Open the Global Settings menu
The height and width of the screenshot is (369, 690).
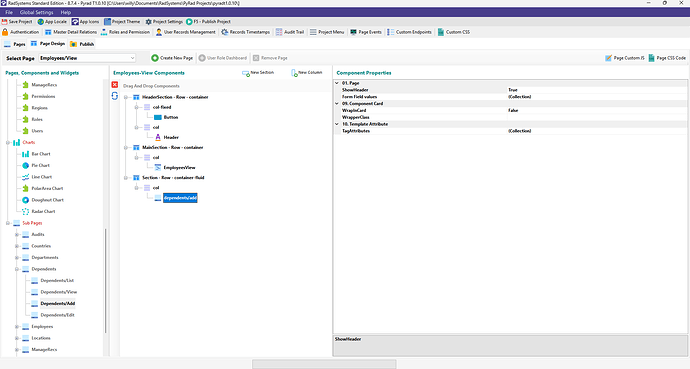tap(37, 12)
